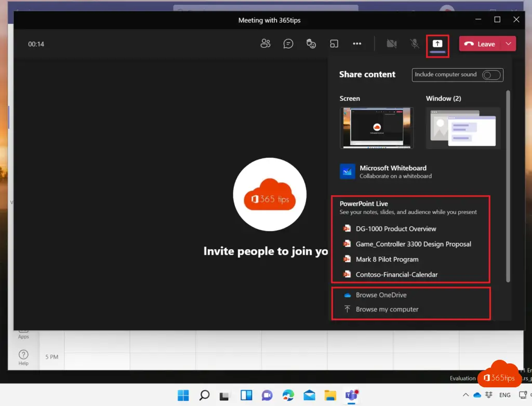Viewport: 532px width, 406px height.
Task: Click the Share content panel scrollbar
Action: (508, 186)
